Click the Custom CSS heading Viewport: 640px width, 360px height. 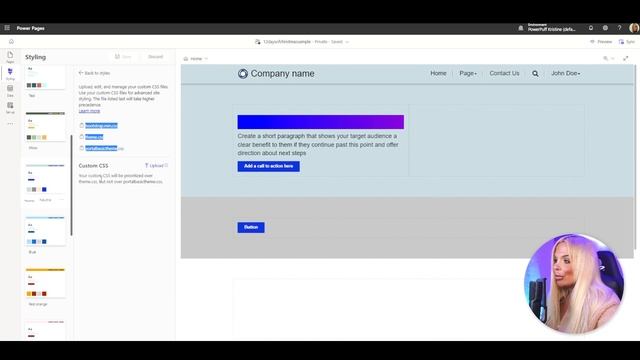tap(93, 166)
